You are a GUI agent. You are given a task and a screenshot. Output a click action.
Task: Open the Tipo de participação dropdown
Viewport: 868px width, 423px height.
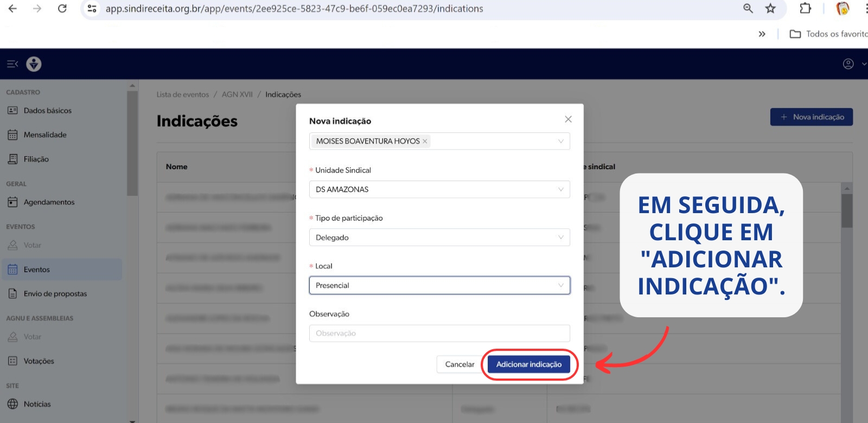(439, 238)
